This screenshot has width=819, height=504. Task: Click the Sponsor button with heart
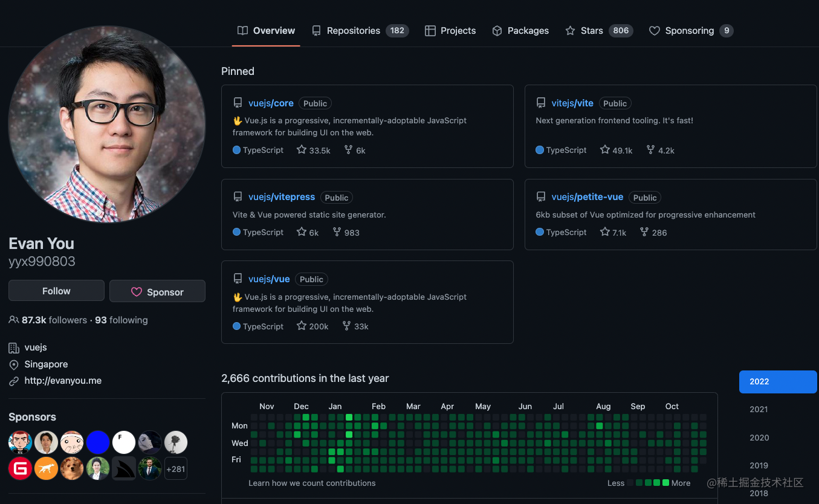157,291
